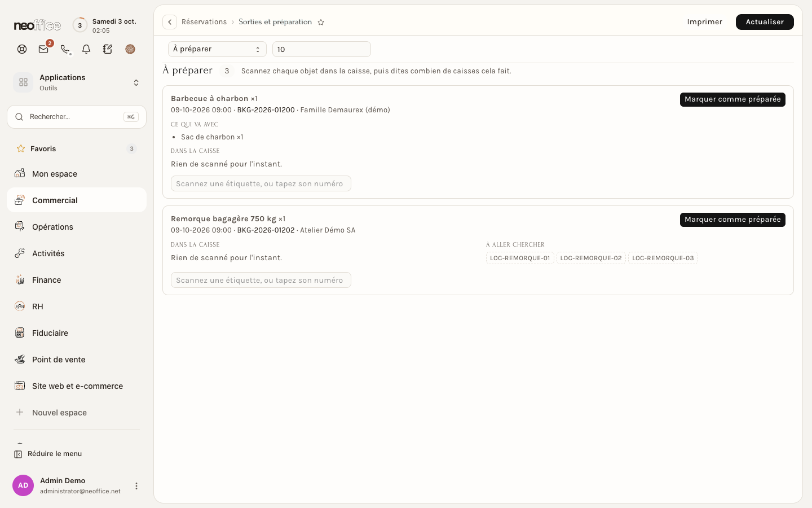Focus scan label field for Barbecue

261,183
